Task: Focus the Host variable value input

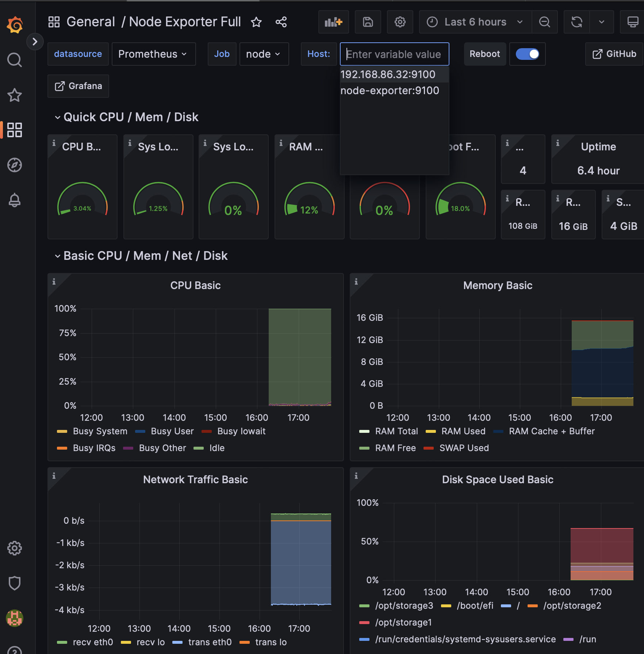Action: pyautogui.click(x=394, y=54)
